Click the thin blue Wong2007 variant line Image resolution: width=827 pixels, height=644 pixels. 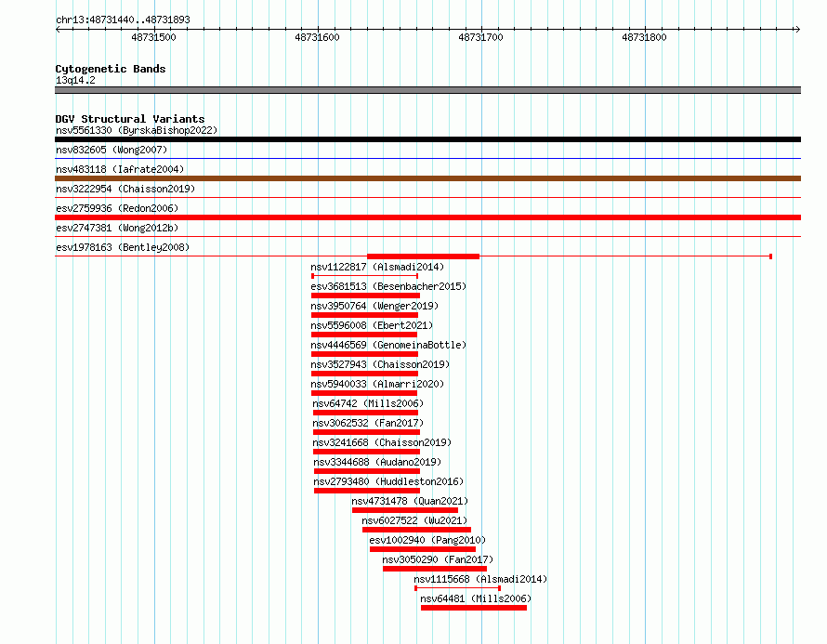point(427,158)
